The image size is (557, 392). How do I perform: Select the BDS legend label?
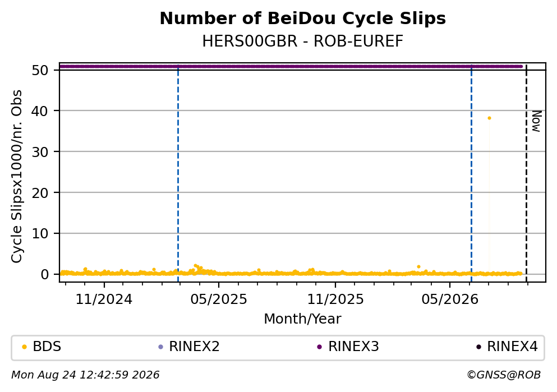[47, 347]
